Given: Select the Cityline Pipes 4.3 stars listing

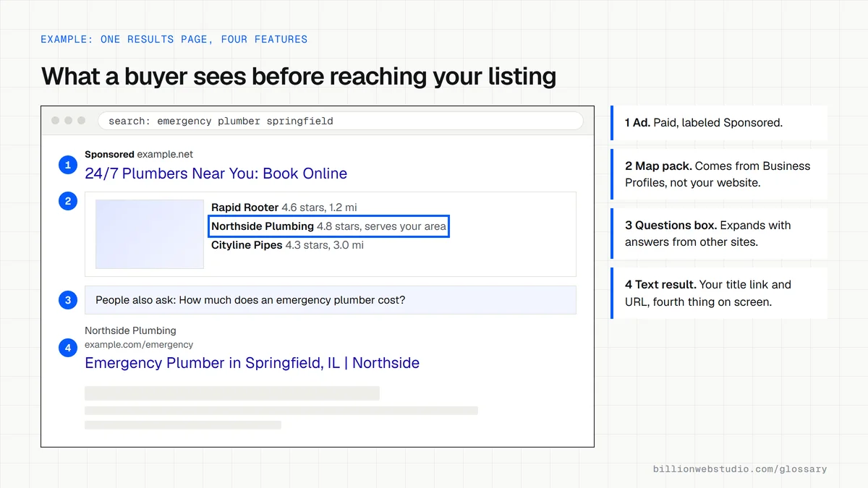Looking at the screenshot, I should click(287, 245).
